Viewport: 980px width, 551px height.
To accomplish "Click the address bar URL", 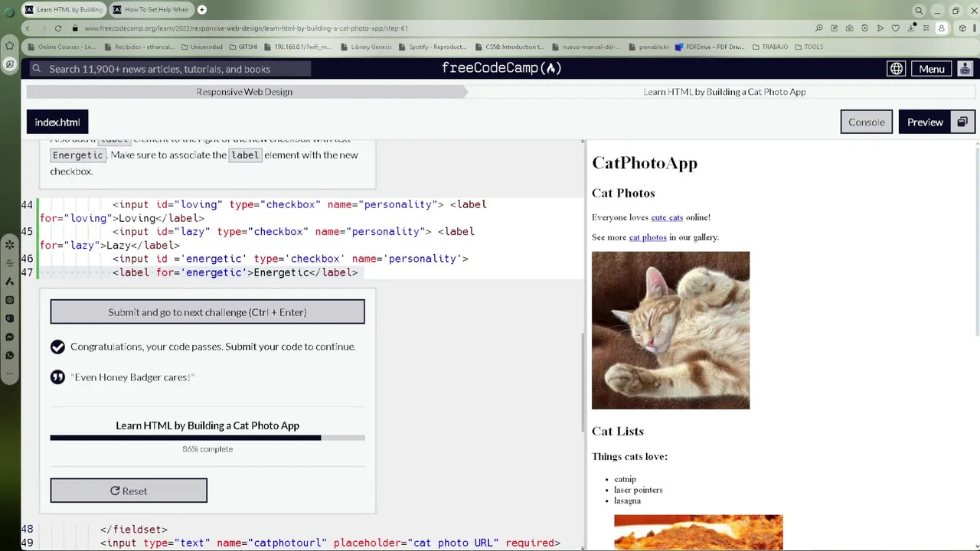I will coord(246,28).
